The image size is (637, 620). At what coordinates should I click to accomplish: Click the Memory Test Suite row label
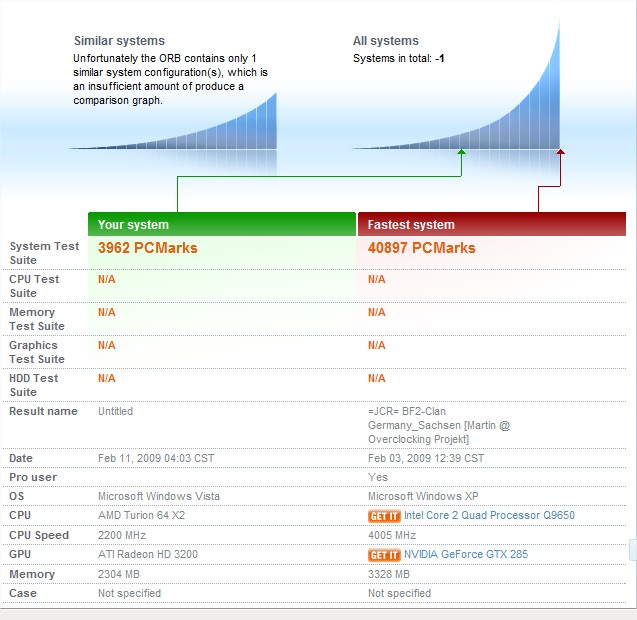tap(37, 319)
